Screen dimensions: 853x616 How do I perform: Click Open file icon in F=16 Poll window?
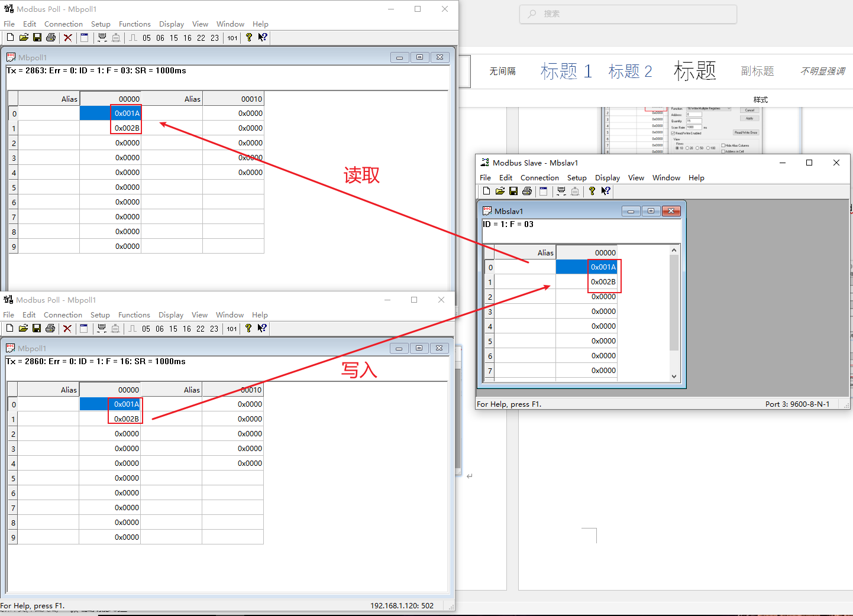(x=23, y=328)
